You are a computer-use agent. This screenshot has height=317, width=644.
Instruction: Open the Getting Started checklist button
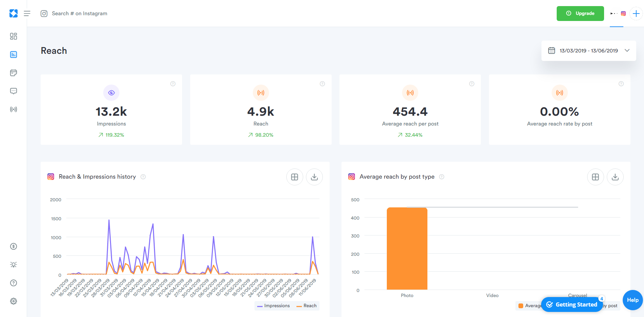tap(572, 304)
